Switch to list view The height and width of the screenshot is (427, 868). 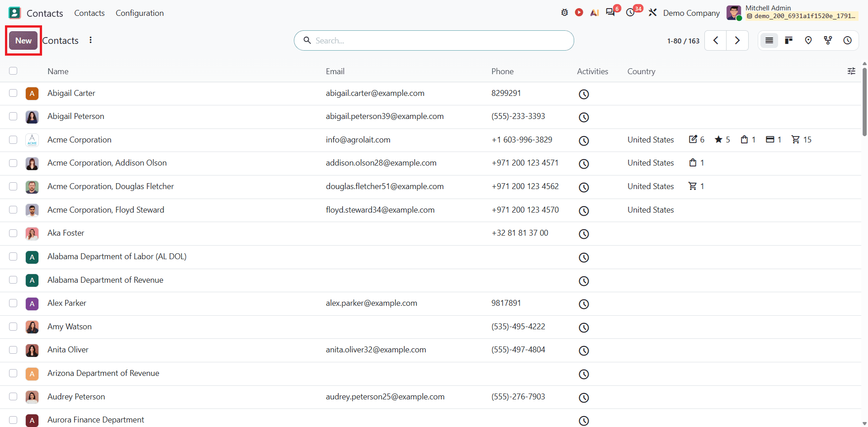[x=769, y=41]
